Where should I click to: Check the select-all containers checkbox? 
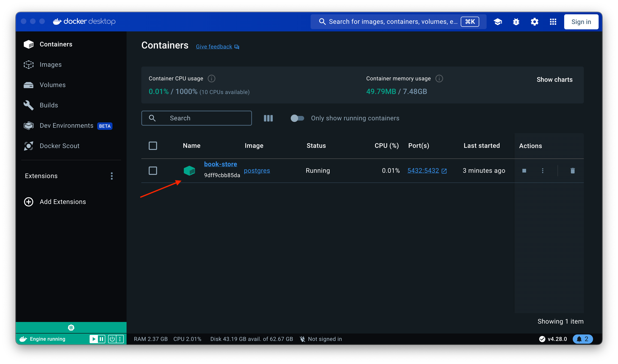point(153,146)
